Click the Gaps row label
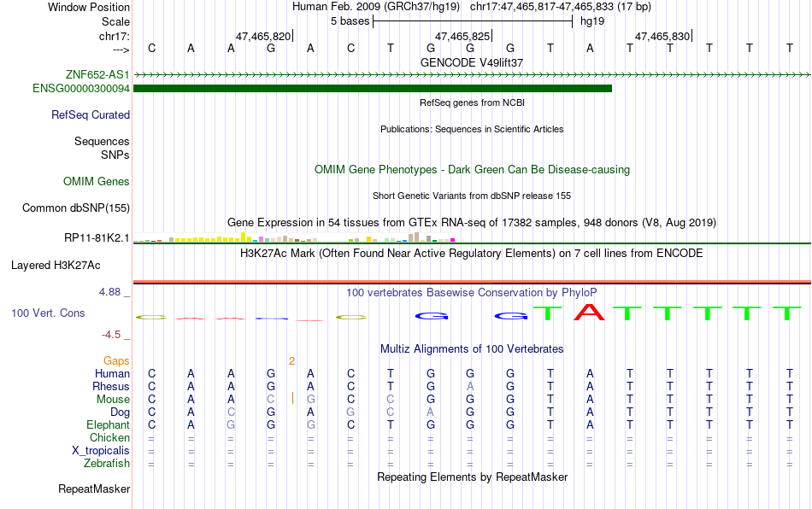Screen dimensions: 812x509 pos(116,361)
